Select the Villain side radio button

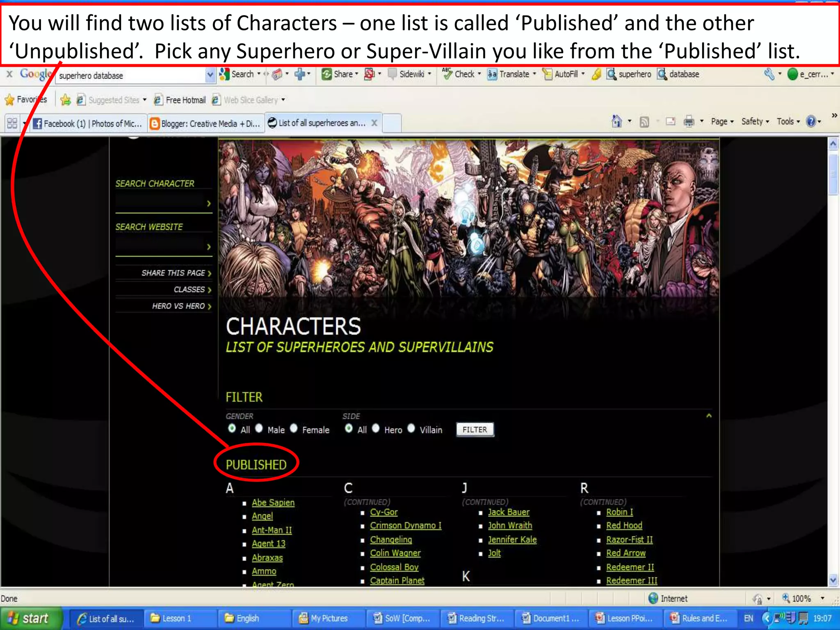(411, 429)
